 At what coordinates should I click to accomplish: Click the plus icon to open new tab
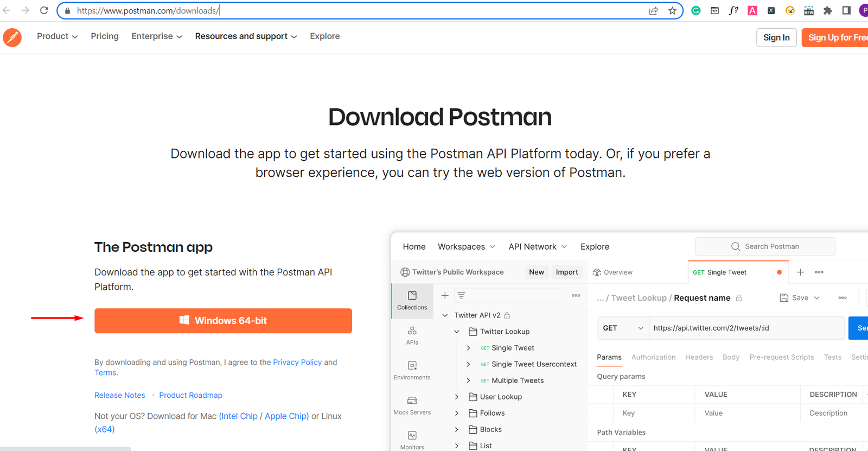(800, 272)
